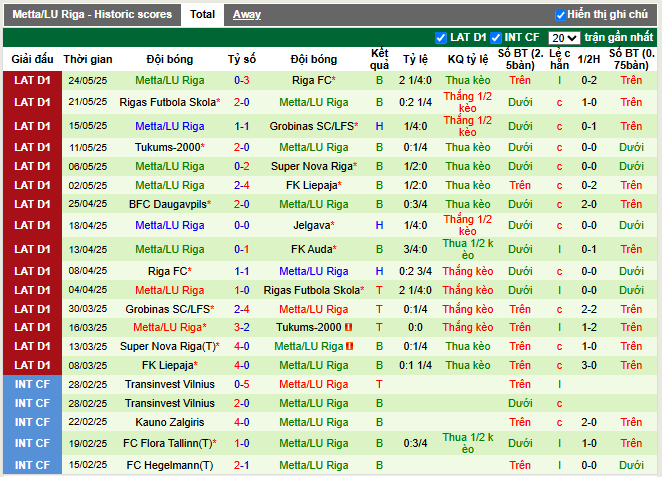Open Super Nova Riga(T) on 13/03/25
Screen dimensions: 662x477
[x=170, y=346]
